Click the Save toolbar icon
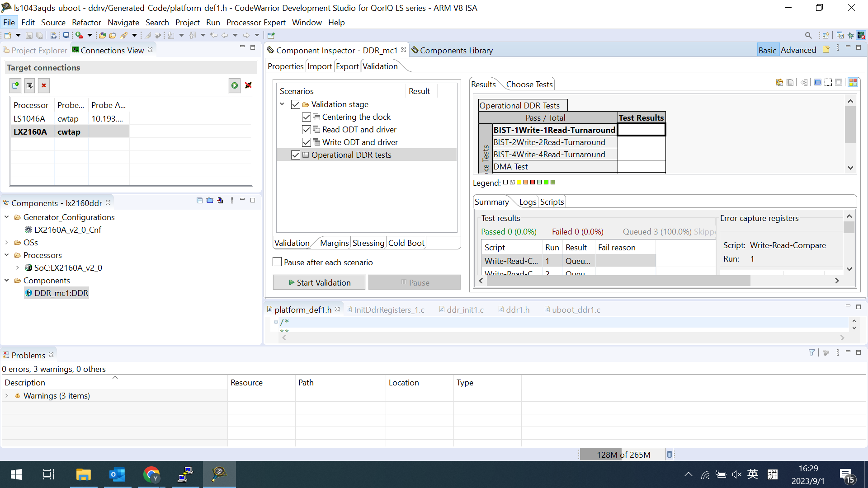This screenshot has width=868, height=488. pyautogui.click(x=28, y=35)
